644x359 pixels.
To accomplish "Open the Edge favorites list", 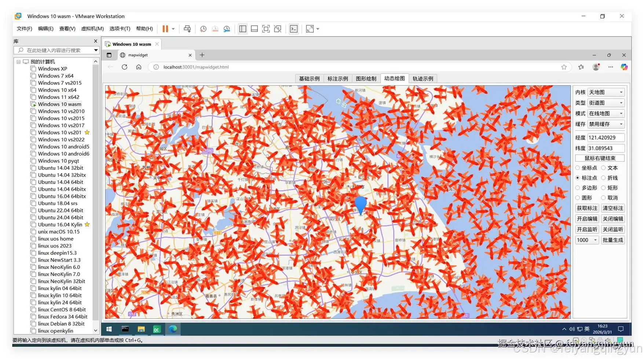I will click(x=581, y=67).
